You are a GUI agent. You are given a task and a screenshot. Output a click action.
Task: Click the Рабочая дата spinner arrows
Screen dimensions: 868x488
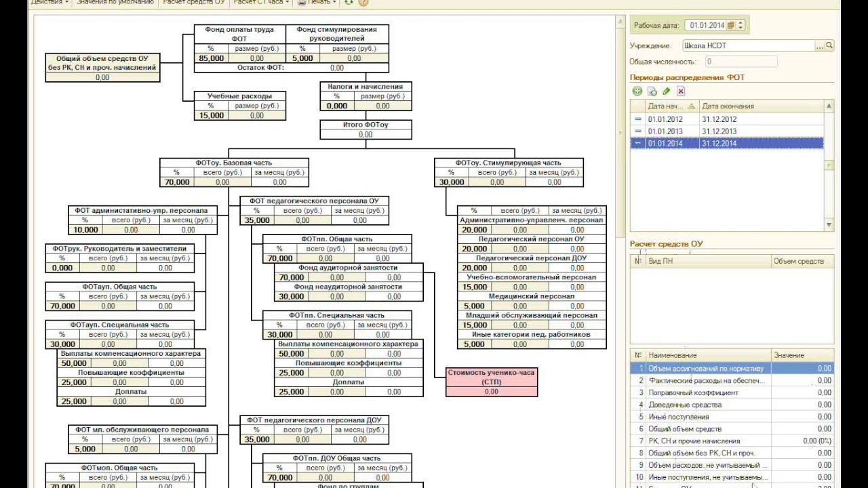[x=741, y=26]
